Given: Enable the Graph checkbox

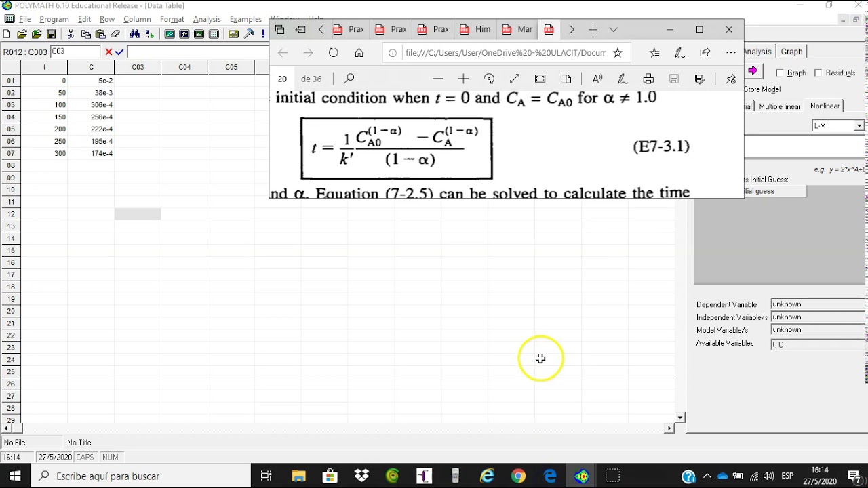Looking at the screenshot, I should [x=780, y=73].
